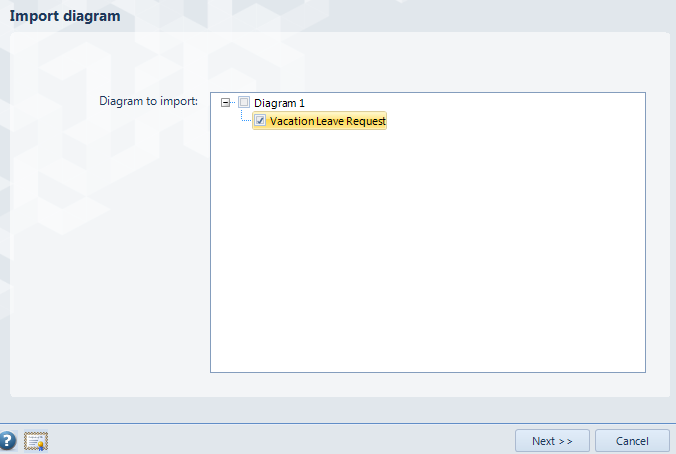676x454 pixels.
Task: Select the Diagram 1 tree item label
Action: 279,103
